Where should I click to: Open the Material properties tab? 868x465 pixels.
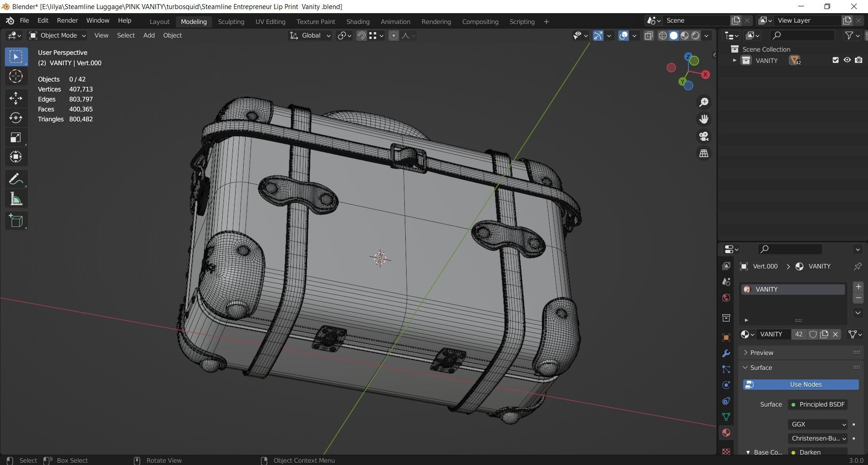pos(726,432)
